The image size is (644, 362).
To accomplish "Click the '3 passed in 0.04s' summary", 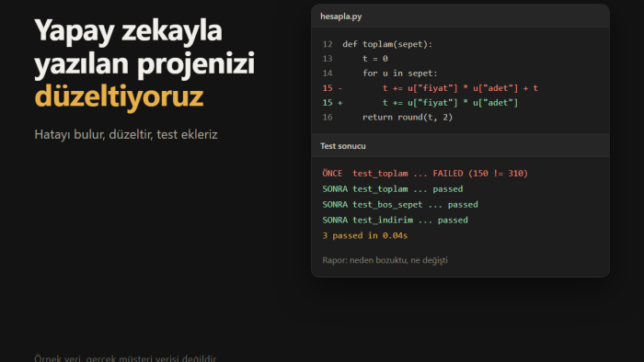I will click(364, 236).
